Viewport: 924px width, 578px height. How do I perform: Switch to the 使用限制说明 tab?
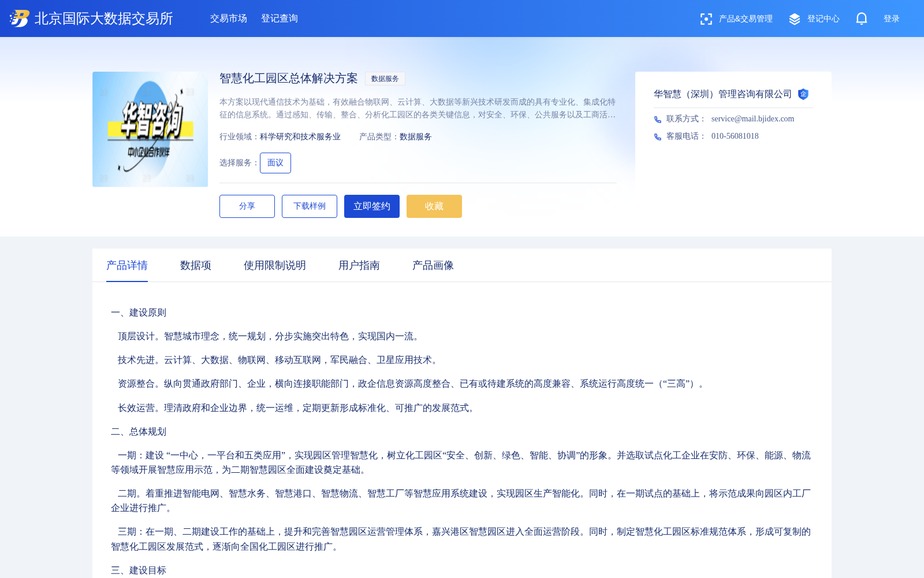275,265
